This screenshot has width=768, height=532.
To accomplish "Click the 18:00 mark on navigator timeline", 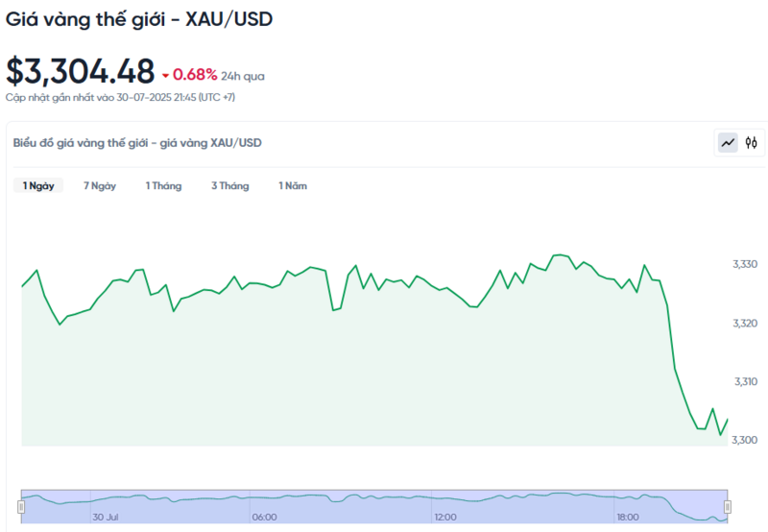I will (x=627, y=517).
